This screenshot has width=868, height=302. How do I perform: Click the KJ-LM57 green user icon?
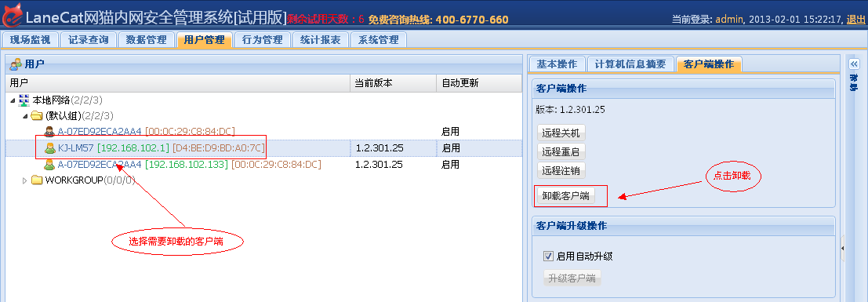pyautogui.click(x=50, y=148)
